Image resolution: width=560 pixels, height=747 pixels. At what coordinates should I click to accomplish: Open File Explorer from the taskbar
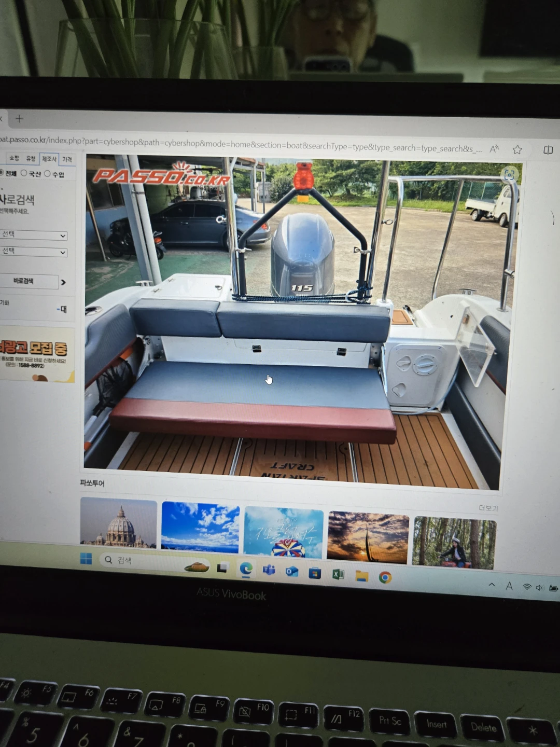[361, 575]
